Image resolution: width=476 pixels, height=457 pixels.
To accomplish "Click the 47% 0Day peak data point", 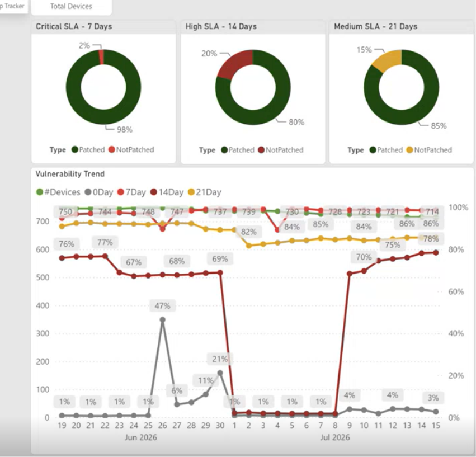I will [162, 320].
